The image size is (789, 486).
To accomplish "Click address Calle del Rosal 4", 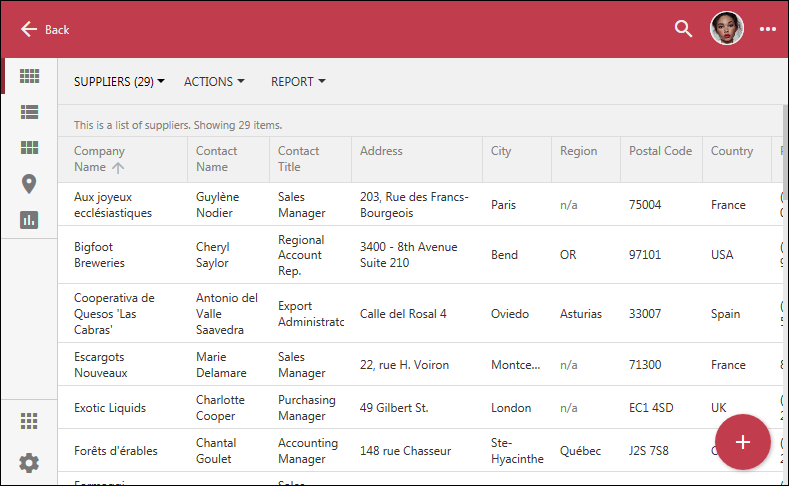I will coord(403,314).
